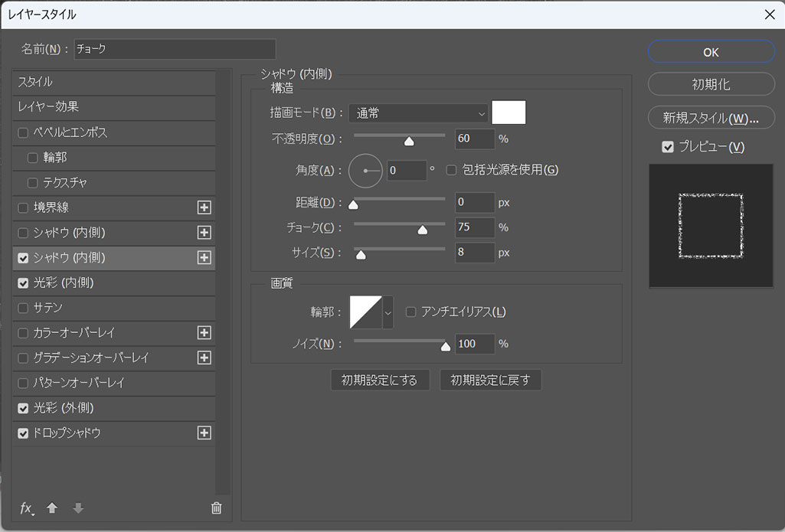Enable the テクスチャ checkbox
Screen dimensions: 785x532
(x=32, y=183)
